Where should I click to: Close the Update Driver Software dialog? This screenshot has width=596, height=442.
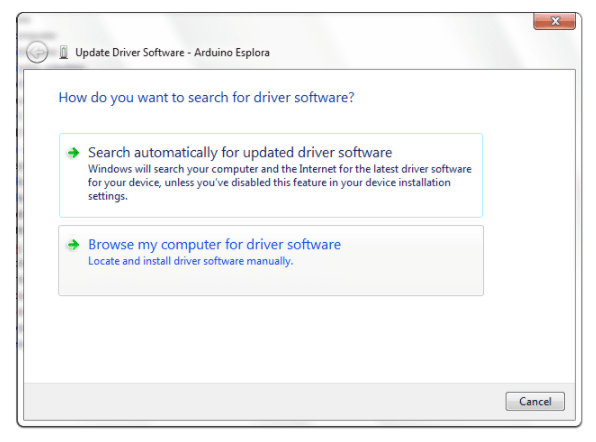coord(555,21)
